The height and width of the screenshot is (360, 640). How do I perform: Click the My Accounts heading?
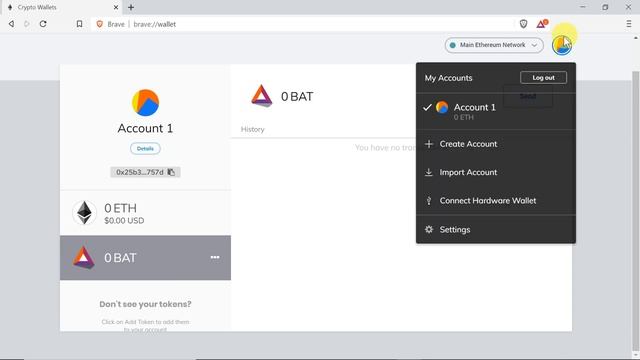coord(448,78)
